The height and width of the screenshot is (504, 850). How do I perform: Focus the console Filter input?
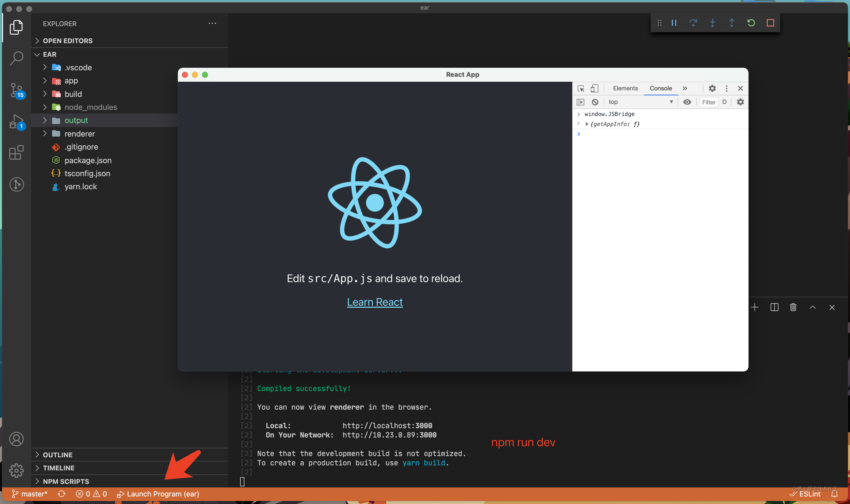coord(709,102)
